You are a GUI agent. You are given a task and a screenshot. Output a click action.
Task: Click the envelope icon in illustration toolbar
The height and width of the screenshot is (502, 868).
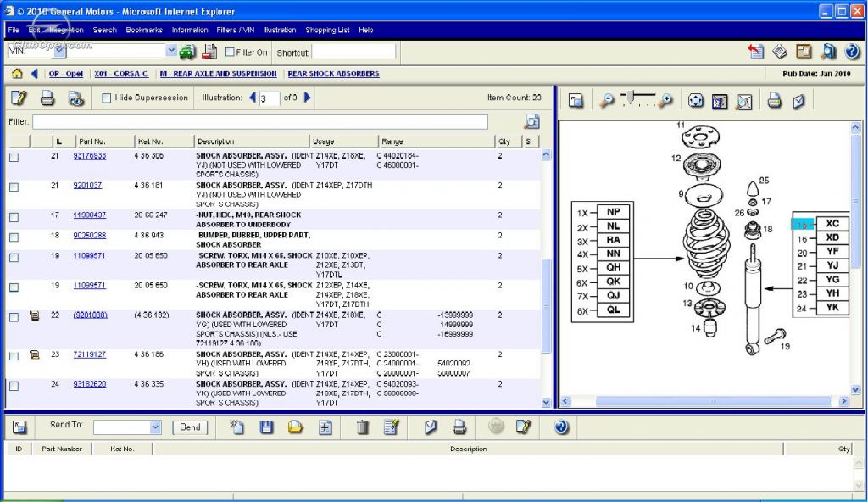(x=798, y=100)
